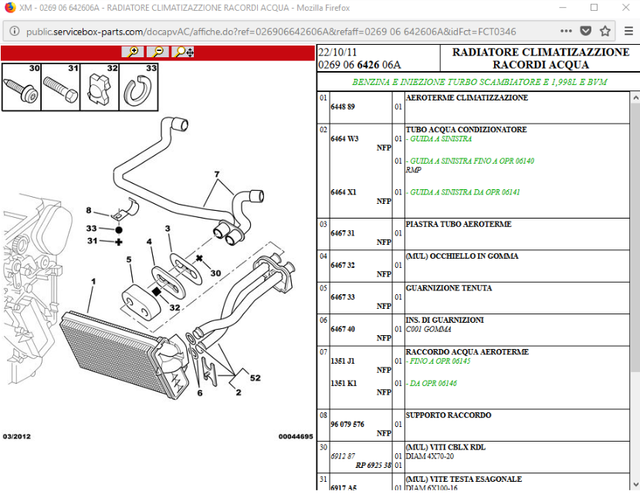The image size is (640, 495).
Task: Click the document reference 0269 06 6426 06A
Action: (x=360, y=65)
